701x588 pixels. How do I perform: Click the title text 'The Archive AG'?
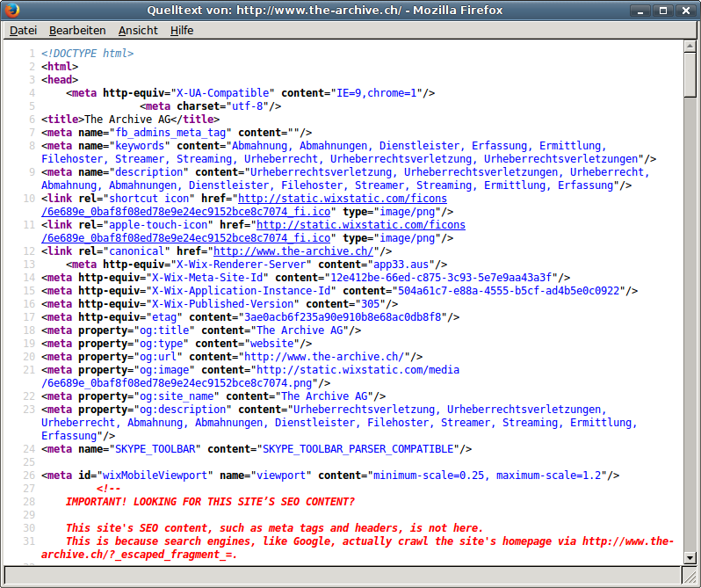127,120
